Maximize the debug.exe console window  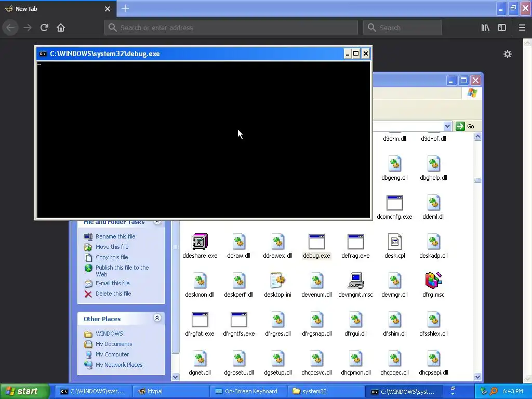tap(356, 54)
